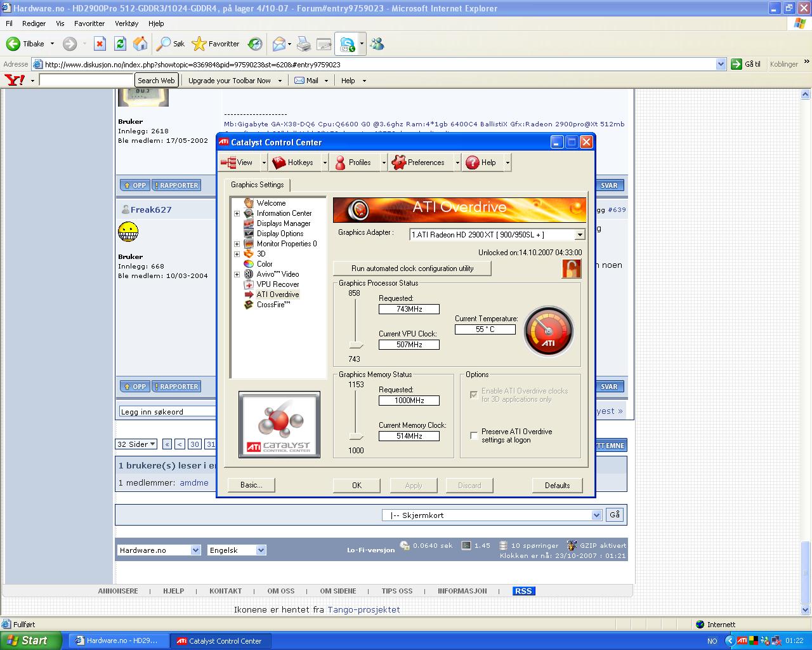Click the Messenger icon in IE toolbar
The width and height of the screenshot is (812, 650).
[x=377, y=44]
